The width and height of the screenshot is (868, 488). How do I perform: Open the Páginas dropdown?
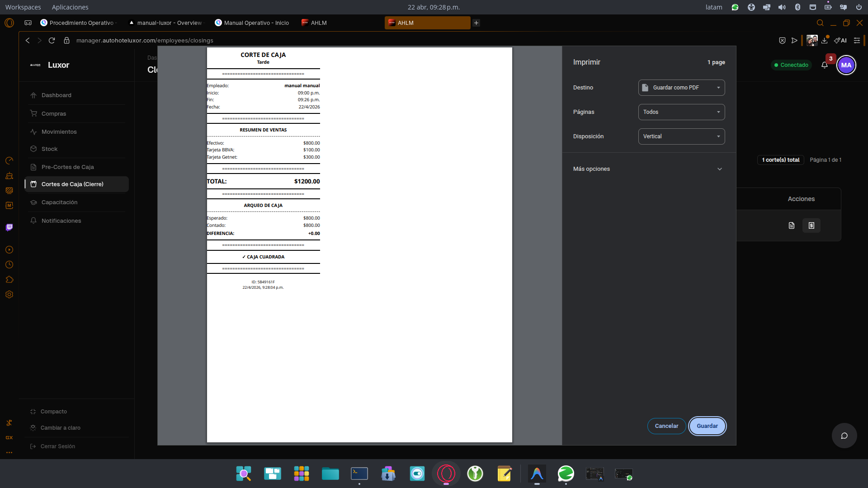[681, 112]
